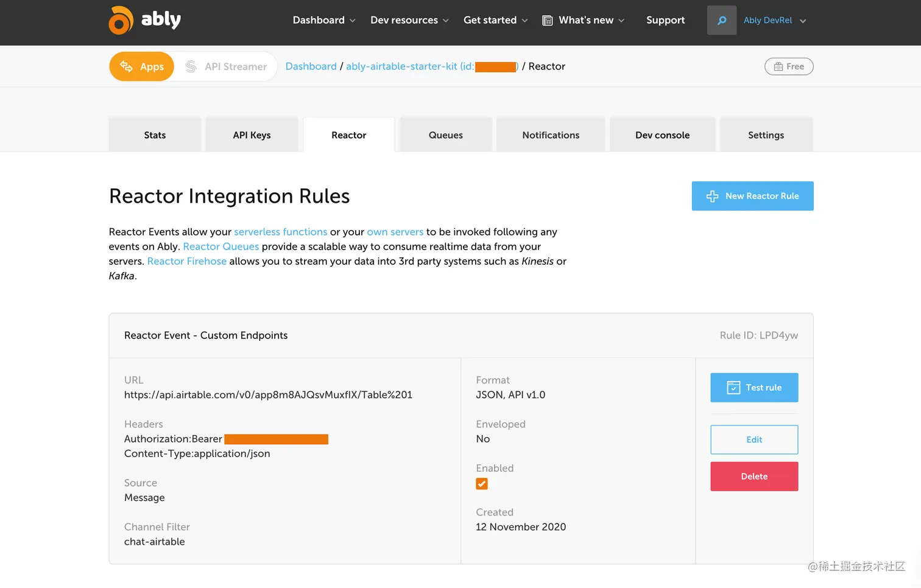Open Ably DevRel account menu
921x588 pixels.
pyautogui.click(x=774, y=20)
